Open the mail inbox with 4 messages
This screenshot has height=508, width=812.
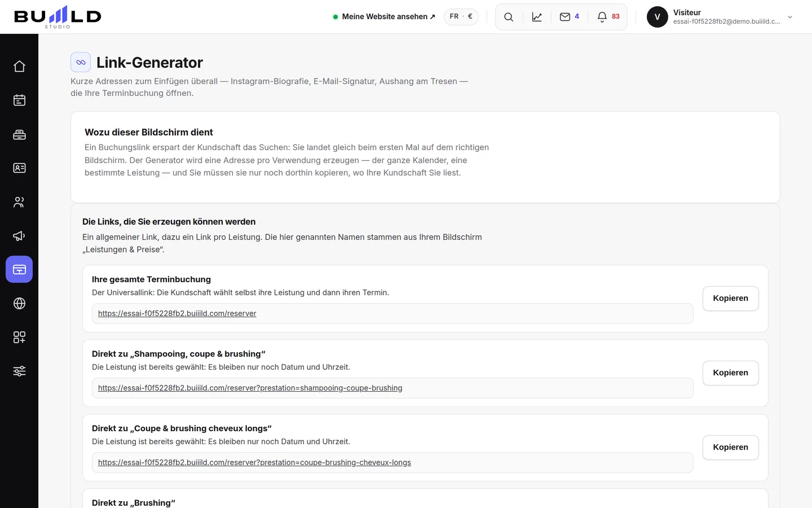(x=570, y=17)
